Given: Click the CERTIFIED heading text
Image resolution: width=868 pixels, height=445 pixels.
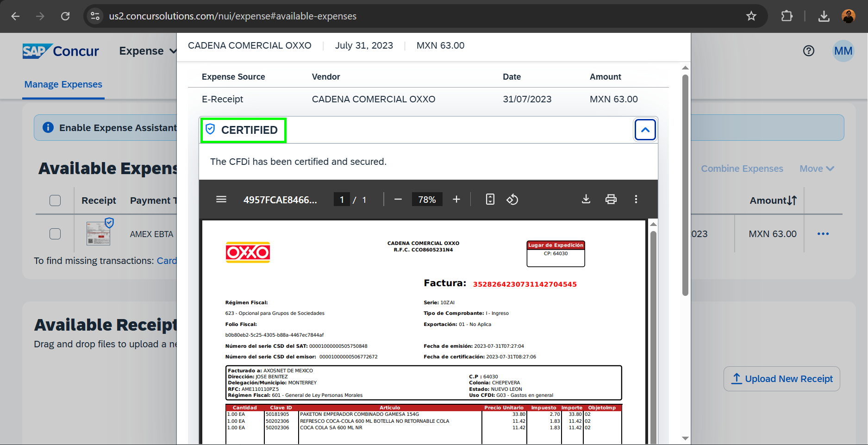Looking at the screenshot, I should click(x=249, y=130).
